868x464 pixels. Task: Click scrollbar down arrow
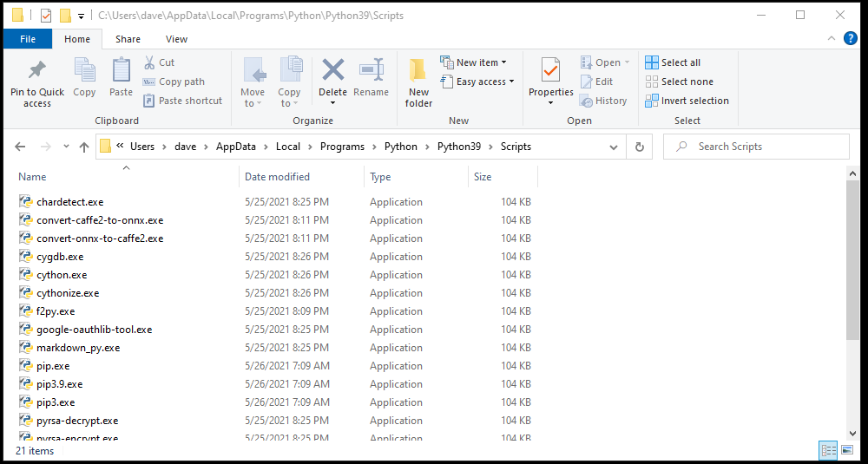click(x=852, y=433)
